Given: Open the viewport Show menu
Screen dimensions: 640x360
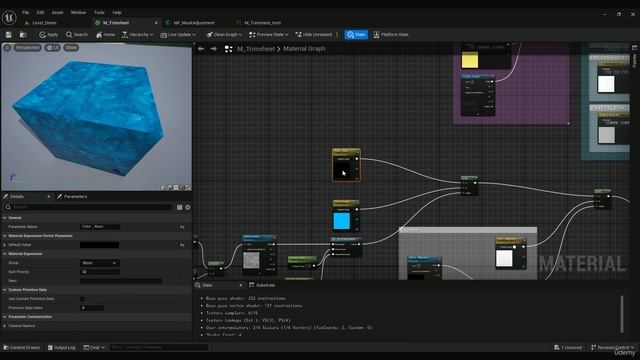Looking at the screenshot, I should (x=71, y=48).
